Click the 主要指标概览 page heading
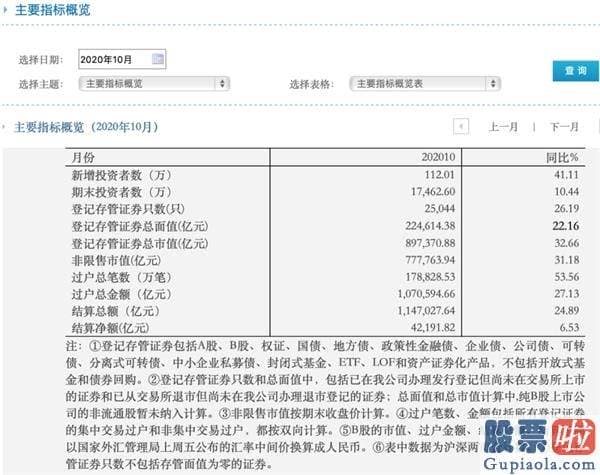Viewport: 600px width, 475px height. [x=52, y=10]
